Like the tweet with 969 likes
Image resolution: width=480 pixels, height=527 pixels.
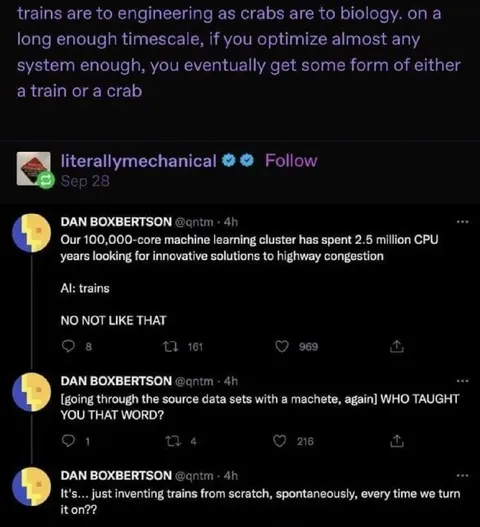pos(282,346)
